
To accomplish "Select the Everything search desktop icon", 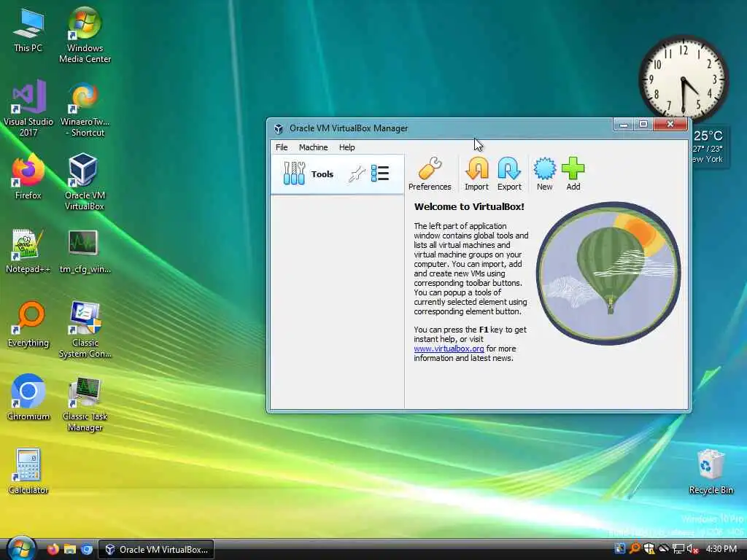I will click(x=28, y=324).
